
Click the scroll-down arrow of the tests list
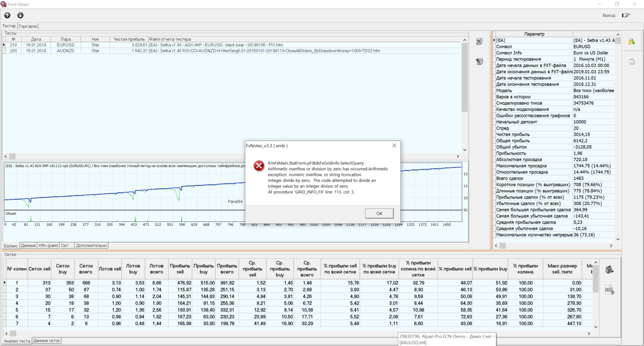(465, 150)
